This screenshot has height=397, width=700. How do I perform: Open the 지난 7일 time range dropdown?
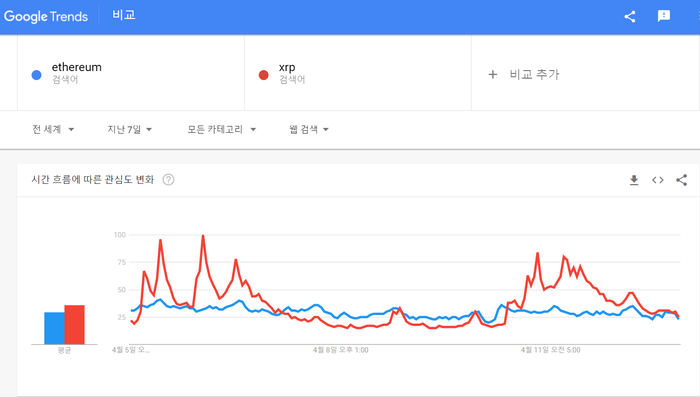point(129,130)
